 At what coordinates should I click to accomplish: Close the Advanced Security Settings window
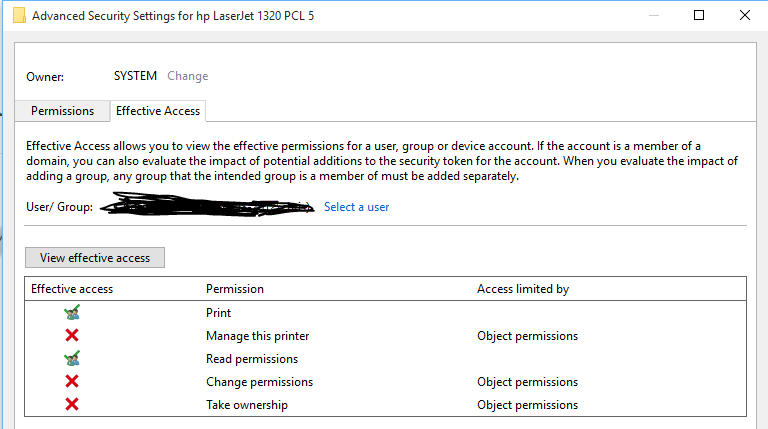(745, 15)
